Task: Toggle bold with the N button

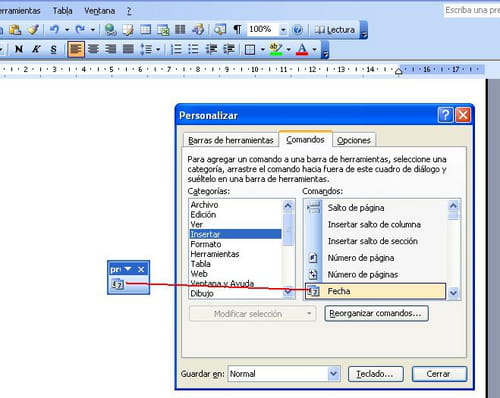Action: (x=19, y=49)
